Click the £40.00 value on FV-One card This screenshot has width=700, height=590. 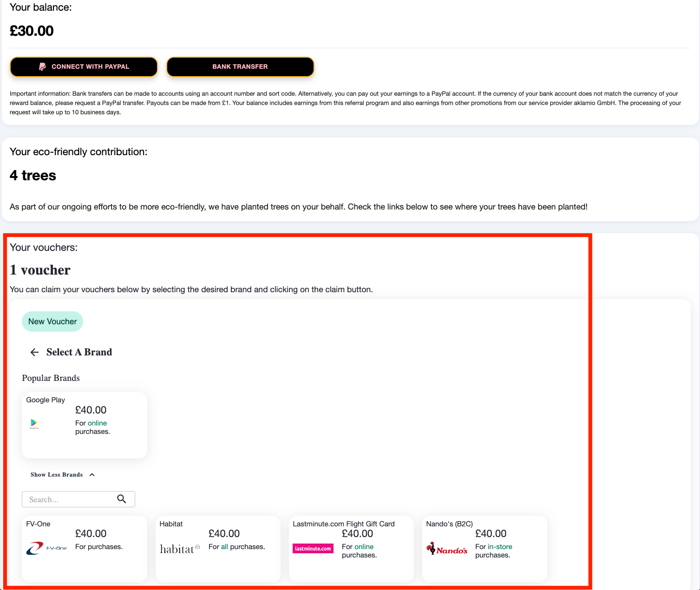tap(91, 534)
